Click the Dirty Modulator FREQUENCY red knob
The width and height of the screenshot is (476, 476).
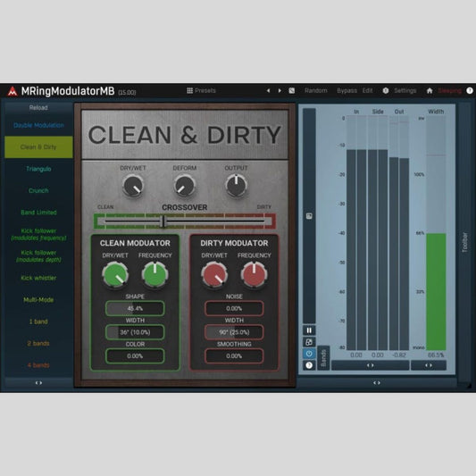pos(255,275)
